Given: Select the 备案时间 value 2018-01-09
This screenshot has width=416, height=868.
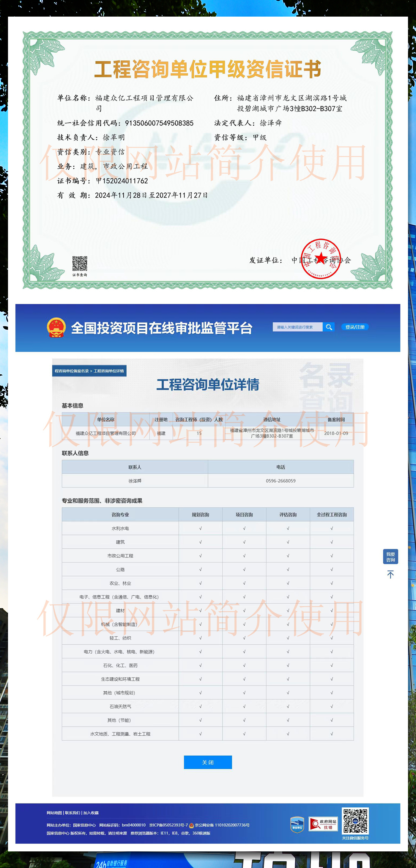Looking at the screenshot, I should pyautogui.click(x=336, y=433).
